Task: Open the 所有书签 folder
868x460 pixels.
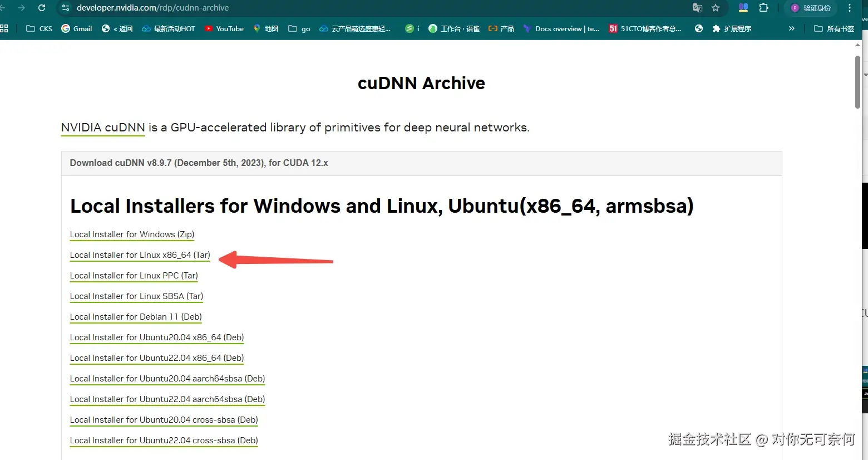Action: point(834,28)
